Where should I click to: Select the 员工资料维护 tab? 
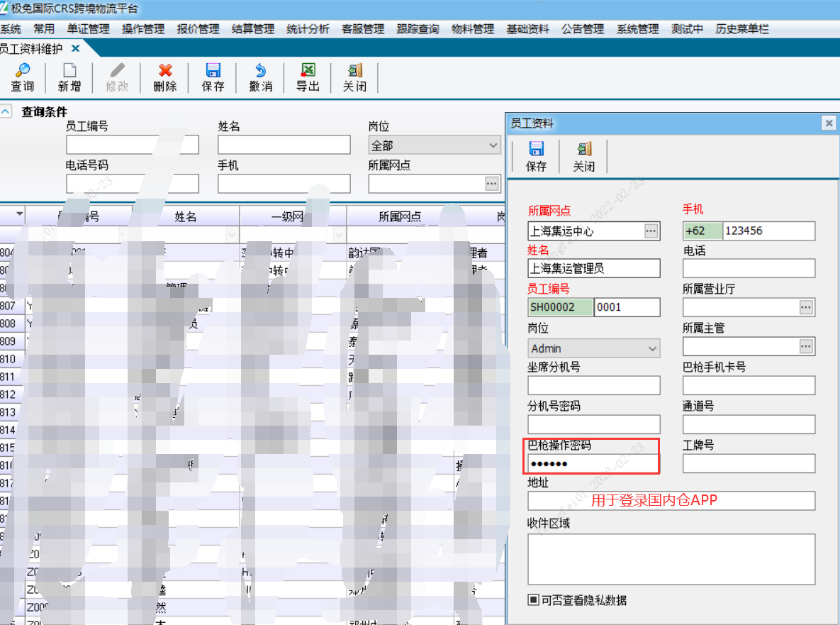click(x=31, y=49)
